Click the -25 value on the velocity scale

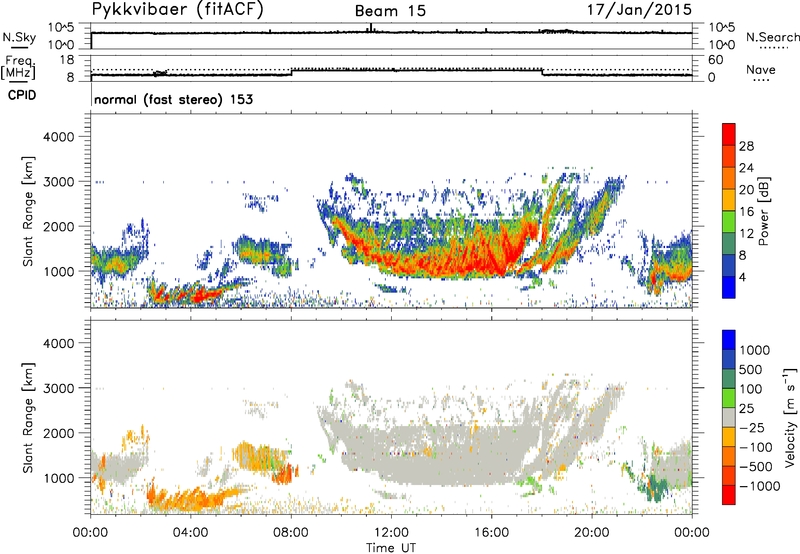click(x=751, y=428)
